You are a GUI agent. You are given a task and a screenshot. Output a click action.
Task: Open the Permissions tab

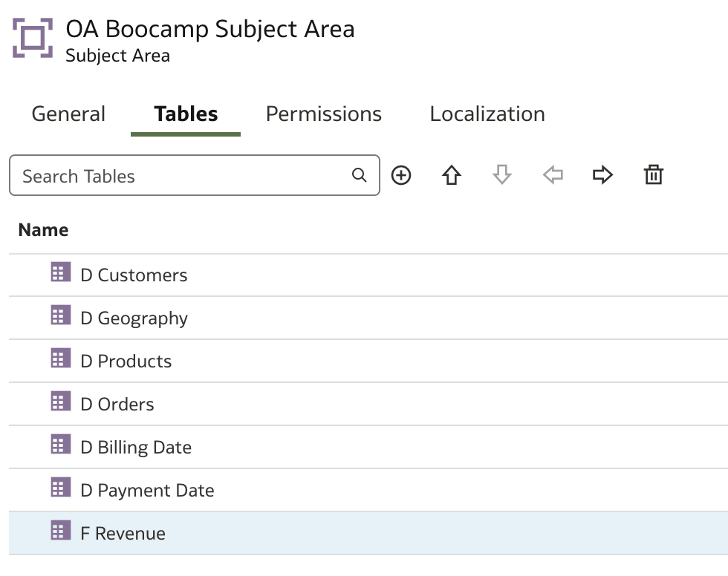tap(324, 114)
